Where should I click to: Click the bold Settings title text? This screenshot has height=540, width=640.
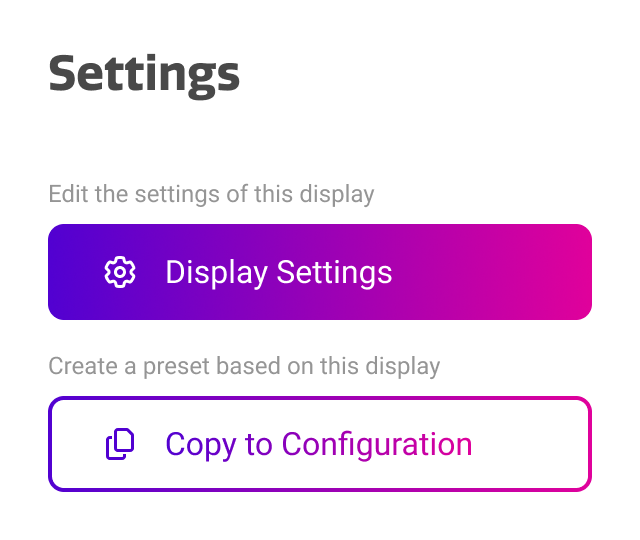(144, 74)
